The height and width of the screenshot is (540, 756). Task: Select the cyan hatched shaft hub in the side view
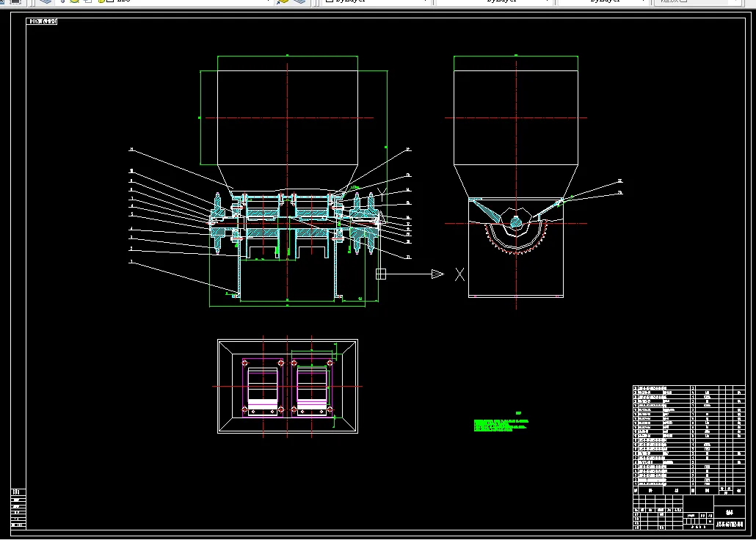(x=516, y=222)
